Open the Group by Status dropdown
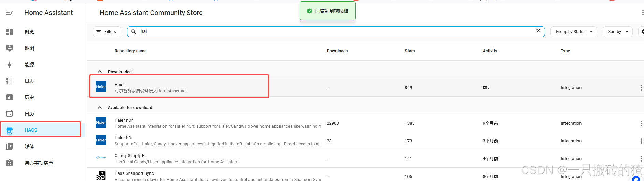 coord(574,32)
